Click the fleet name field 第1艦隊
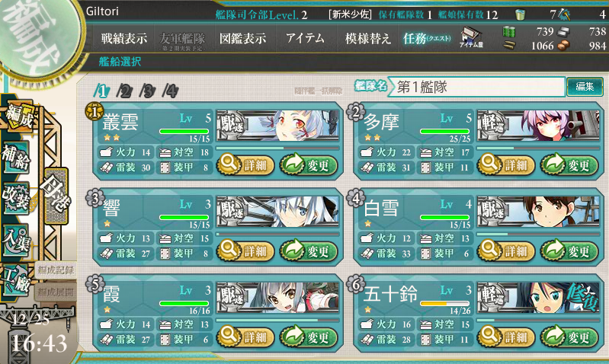Screen dimensions: 609x364 [x=478, y=87]
